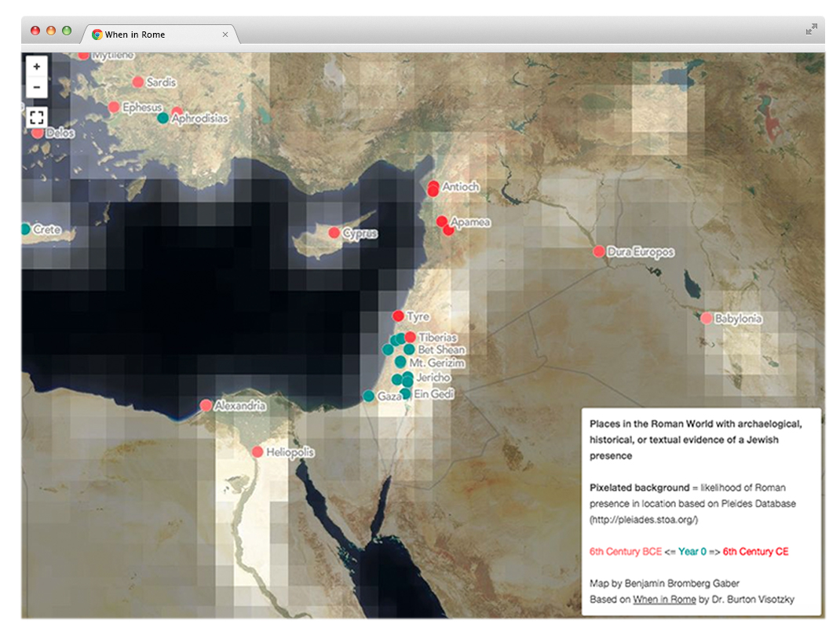The image size is (840, 639).
Task: Click the Chrome favicon on the tab
Action: coord(97,35)
